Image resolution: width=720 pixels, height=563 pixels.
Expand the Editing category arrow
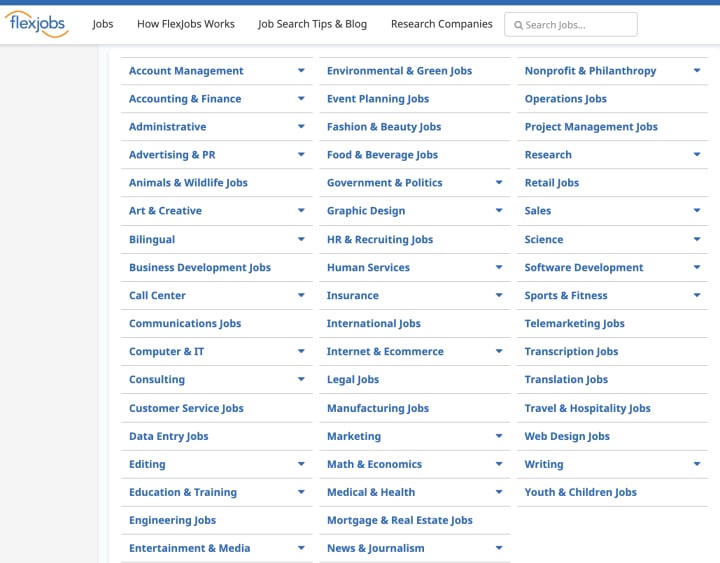(x=301, y=464)
